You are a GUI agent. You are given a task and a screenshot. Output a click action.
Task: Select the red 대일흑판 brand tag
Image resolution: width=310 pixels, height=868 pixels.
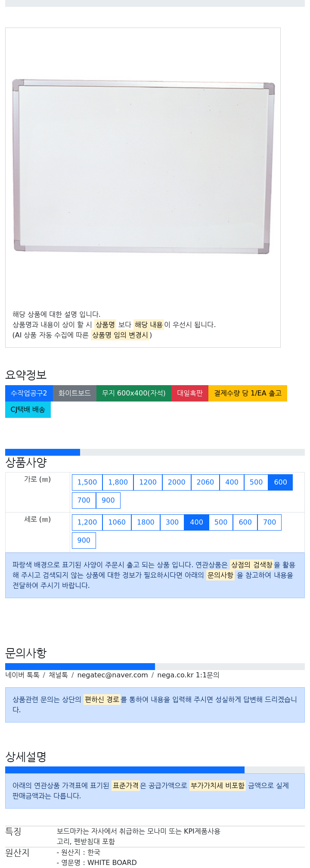[190, 393]
